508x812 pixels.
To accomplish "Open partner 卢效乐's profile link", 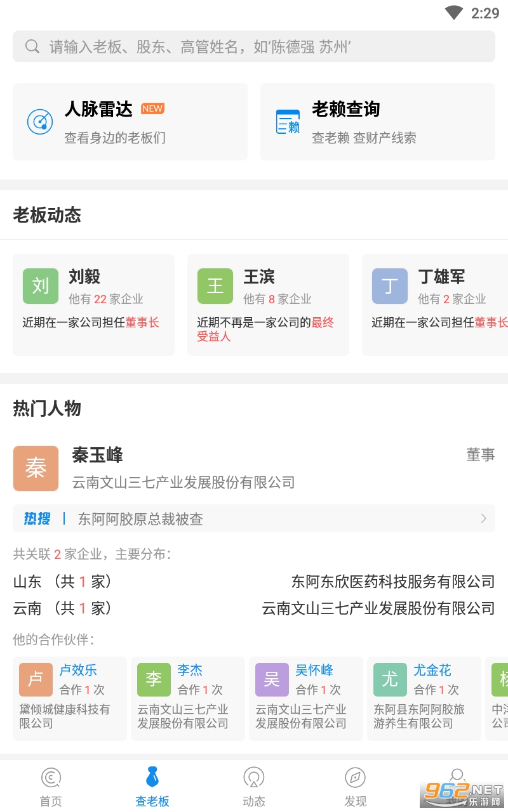I will pos(78,670).
